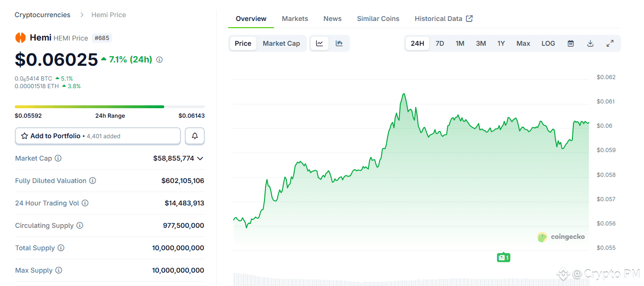This screenshot has width=644, height=286.
Task: Click info icon next to Market Cap
Action: click(58, 158)
